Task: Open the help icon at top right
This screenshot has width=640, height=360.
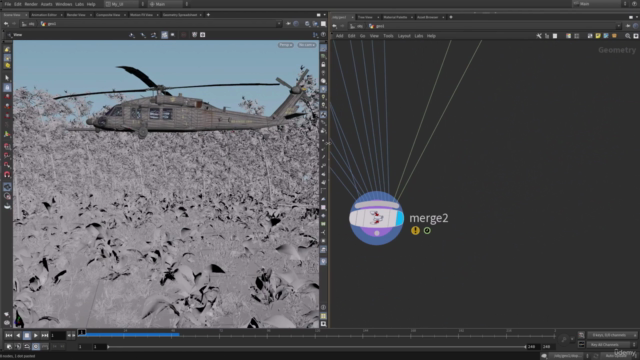Action: pos(635,4)
